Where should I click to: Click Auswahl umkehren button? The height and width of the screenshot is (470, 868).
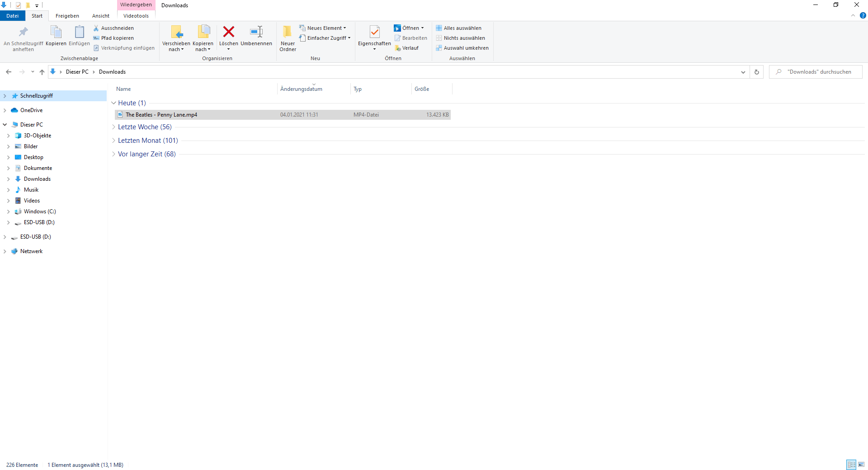click(x=462, y=48)
